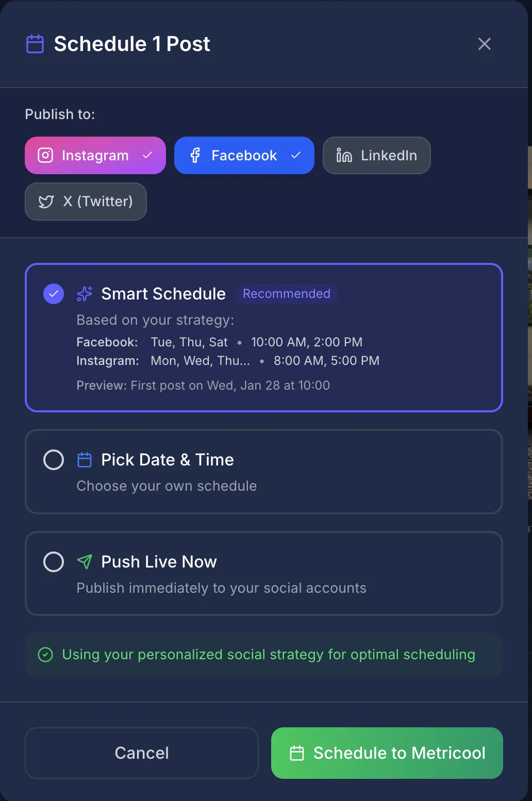Click the Twitter bird icon
Viewport: 532px width, 801px height.
(x=46, y=202)
